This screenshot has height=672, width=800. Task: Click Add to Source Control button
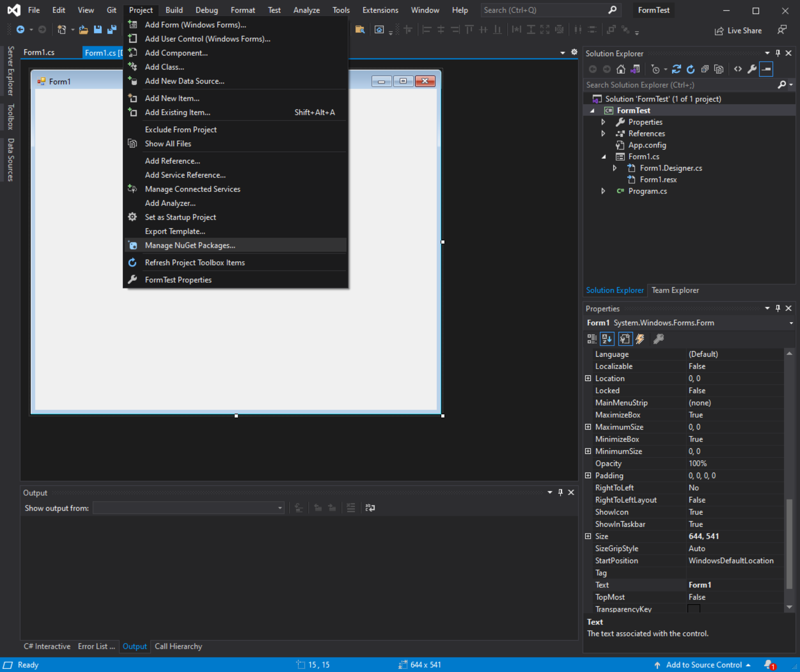click(x=703, y=665)
